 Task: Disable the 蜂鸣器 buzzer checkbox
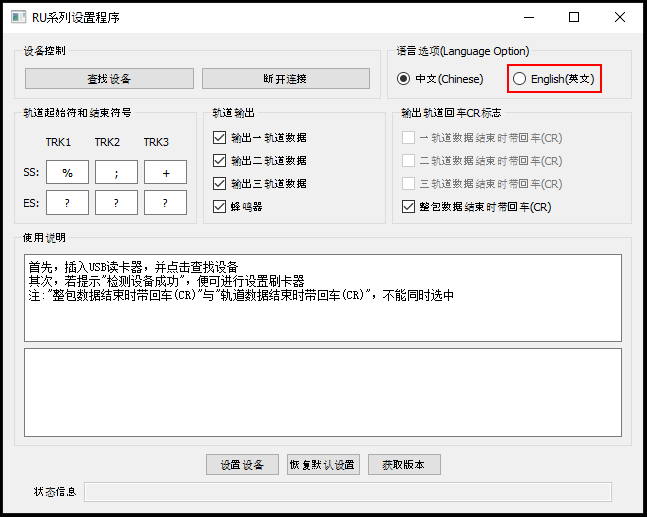[220, 207]
